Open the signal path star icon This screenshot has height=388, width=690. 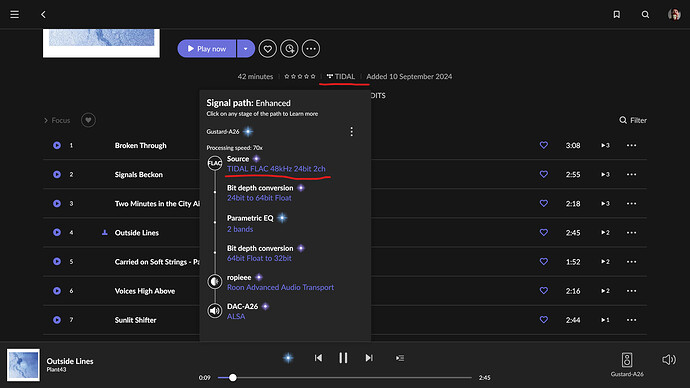tap(288, 358)
